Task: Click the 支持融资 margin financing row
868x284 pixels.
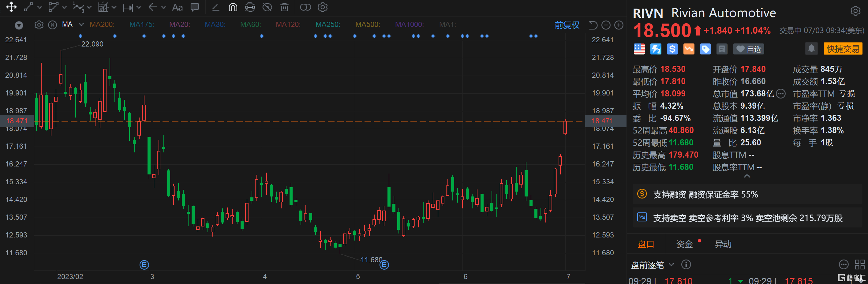Action: pyautogui.click(x=747, y=194)
